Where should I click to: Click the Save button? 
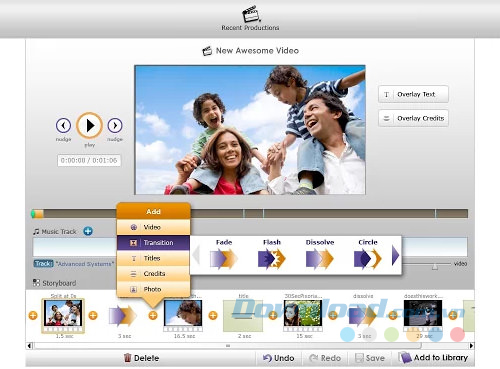(370, 358)
